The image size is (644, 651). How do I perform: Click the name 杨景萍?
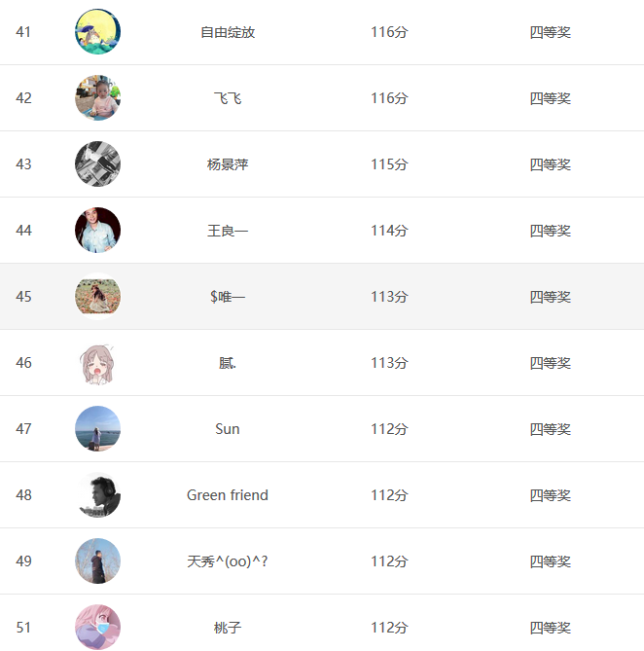228,164
